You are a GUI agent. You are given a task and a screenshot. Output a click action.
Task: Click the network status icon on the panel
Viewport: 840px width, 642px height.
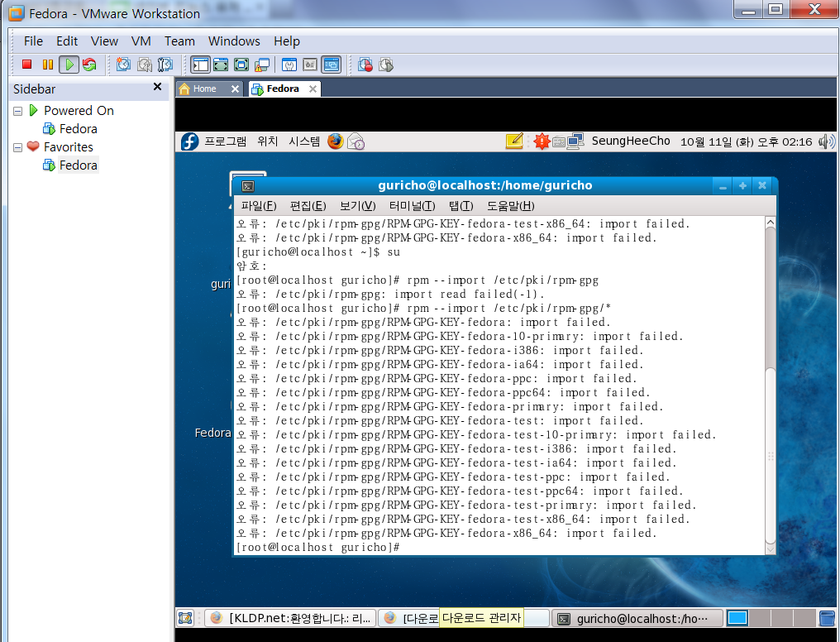coord(575,141)
